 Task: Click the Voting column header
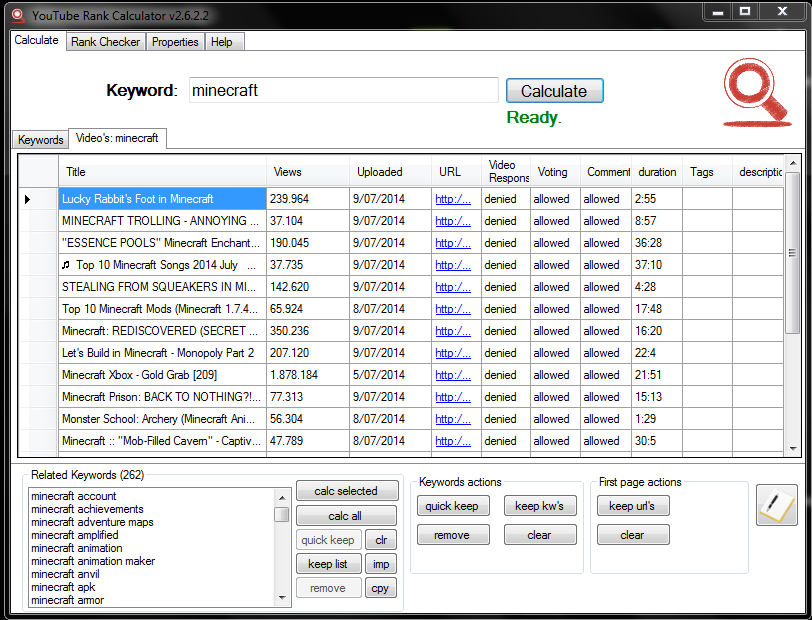555,172
